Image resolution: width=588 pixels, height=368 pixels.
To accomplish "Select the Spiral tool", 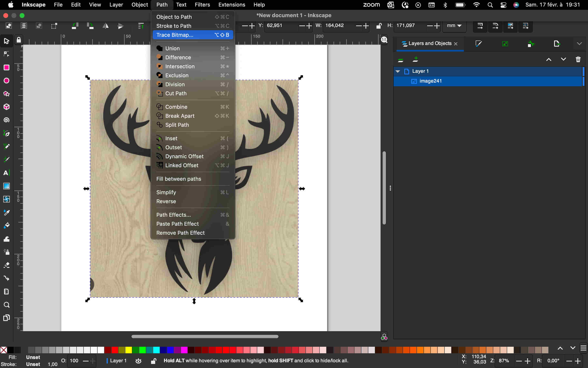I will click(7, 120).
